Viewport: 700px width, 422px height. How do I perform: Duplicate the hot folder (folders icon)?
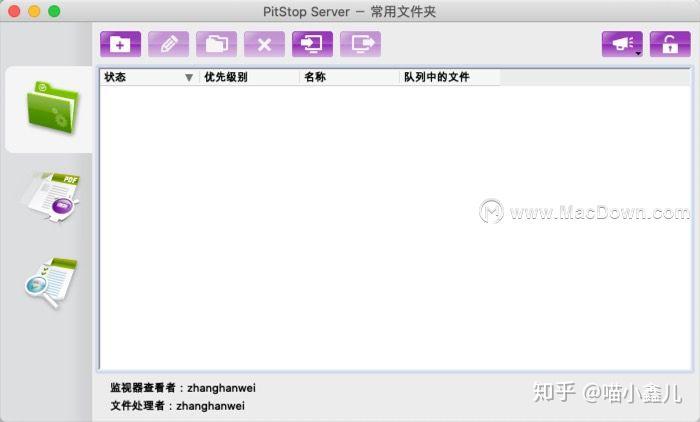pyautogui.click(x=217, y=44)
